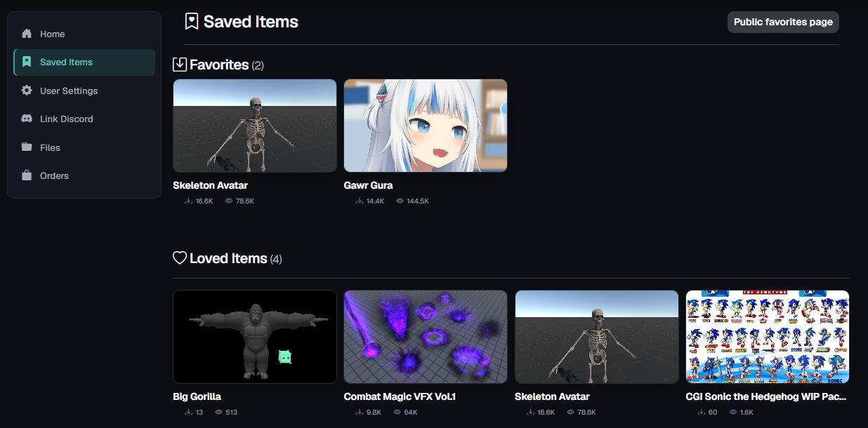Click the Saved Items header bookmark icon

coord(191,22)
